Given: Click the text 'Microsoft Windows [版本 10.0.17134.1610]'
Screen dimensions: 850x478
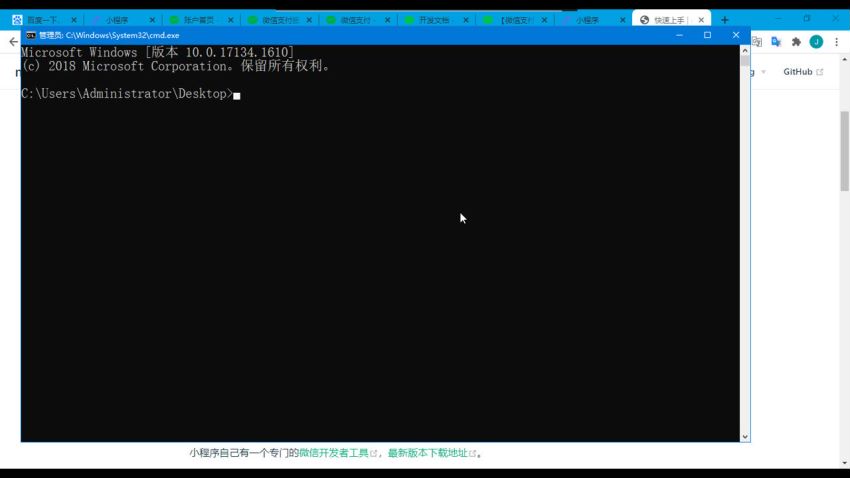Looking at the screenshot, I should [x=158, y=53].
